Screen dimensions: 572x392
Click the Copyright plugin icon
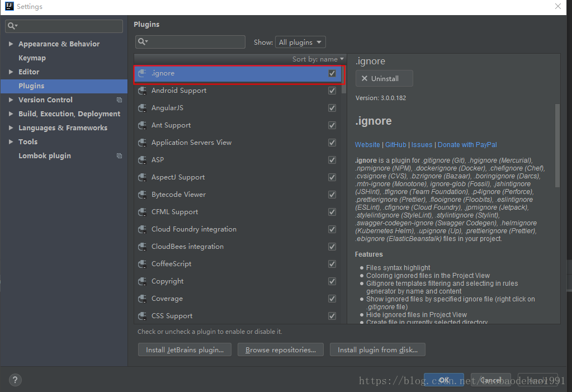[142, 281]
